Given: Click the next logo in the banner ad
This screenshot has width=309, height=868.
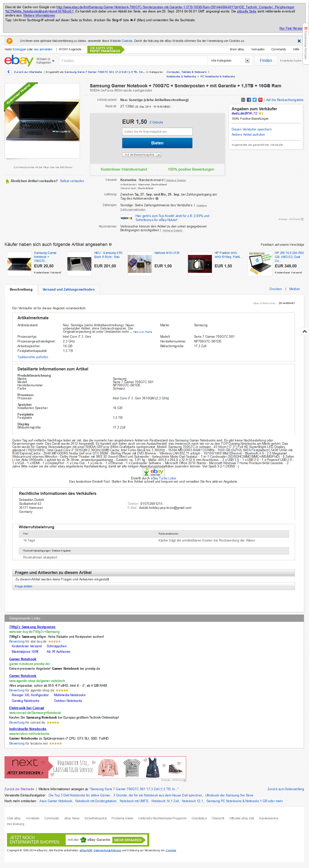Looking at the screenshot, I should click(x=25, y=762).
